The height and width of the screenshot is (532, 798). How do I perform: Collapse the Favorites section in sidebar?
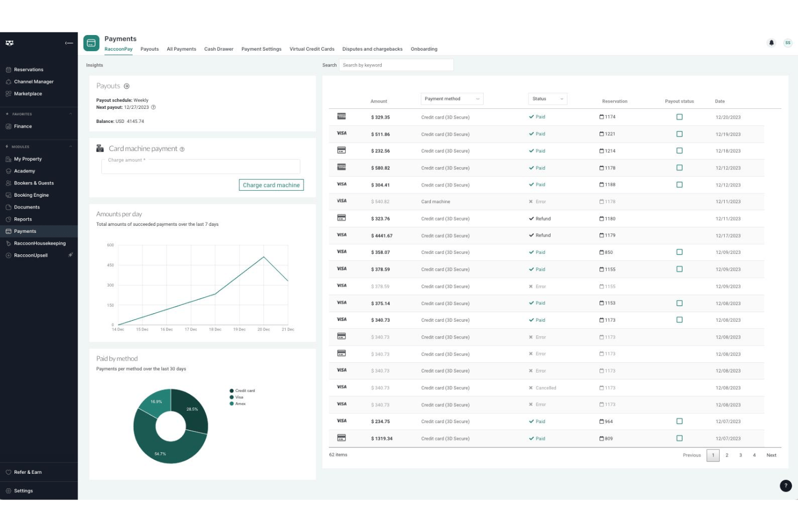[x=71, y=114]
